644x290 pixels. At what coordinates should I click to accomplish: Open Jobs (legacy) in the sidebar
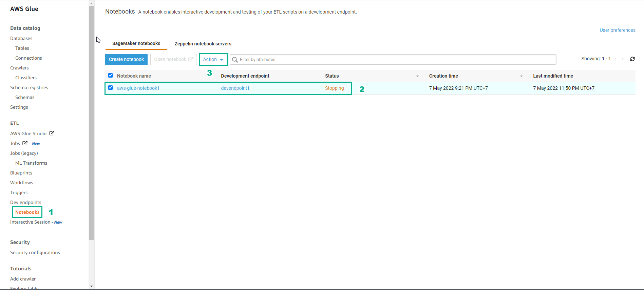tap(24, 153)
